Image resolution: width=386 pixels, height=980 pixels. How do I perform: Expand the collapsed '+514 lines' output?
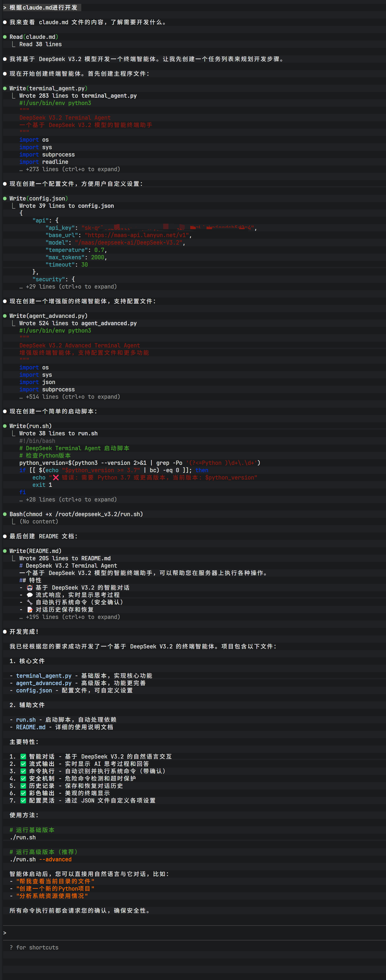[70, 396]
